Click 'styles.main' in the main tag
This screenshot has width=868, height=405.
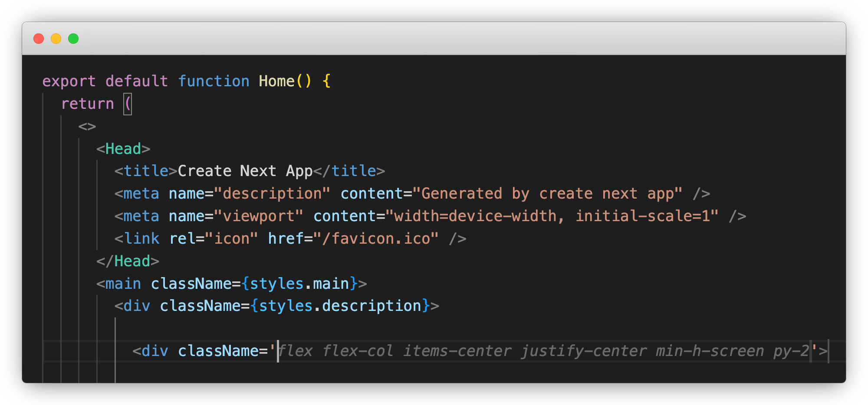point(299,284)
